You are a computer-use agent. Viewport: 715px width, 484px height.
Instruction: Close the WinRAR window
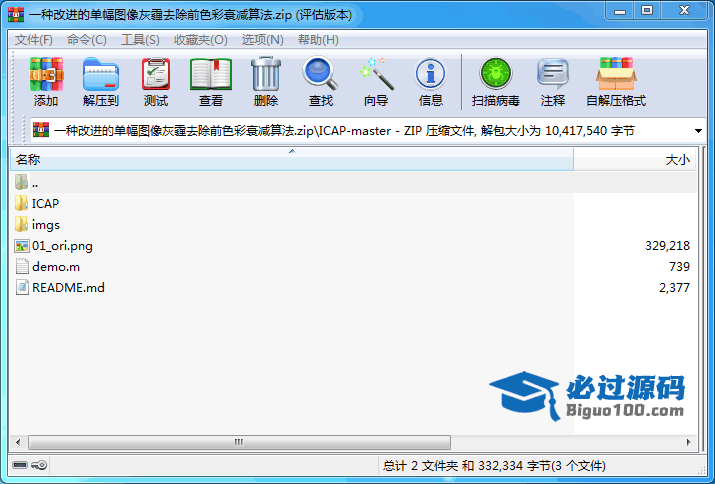click(684, 10)
